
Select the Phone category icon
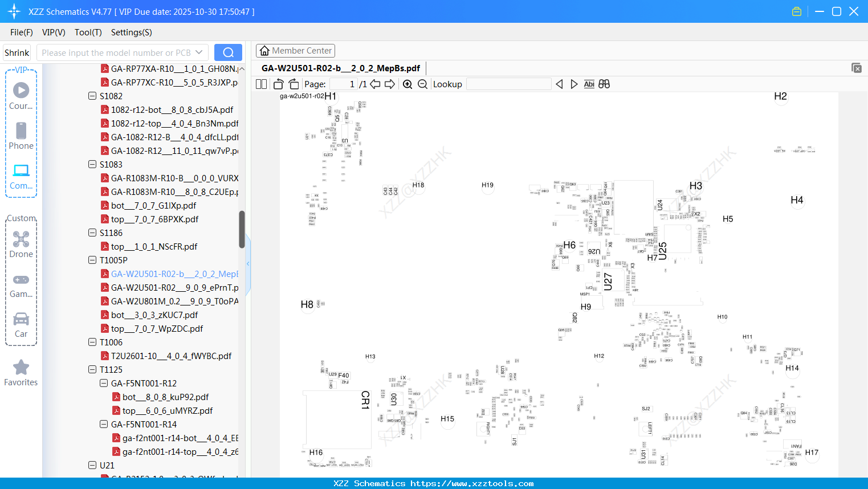(x=21, y=136)
